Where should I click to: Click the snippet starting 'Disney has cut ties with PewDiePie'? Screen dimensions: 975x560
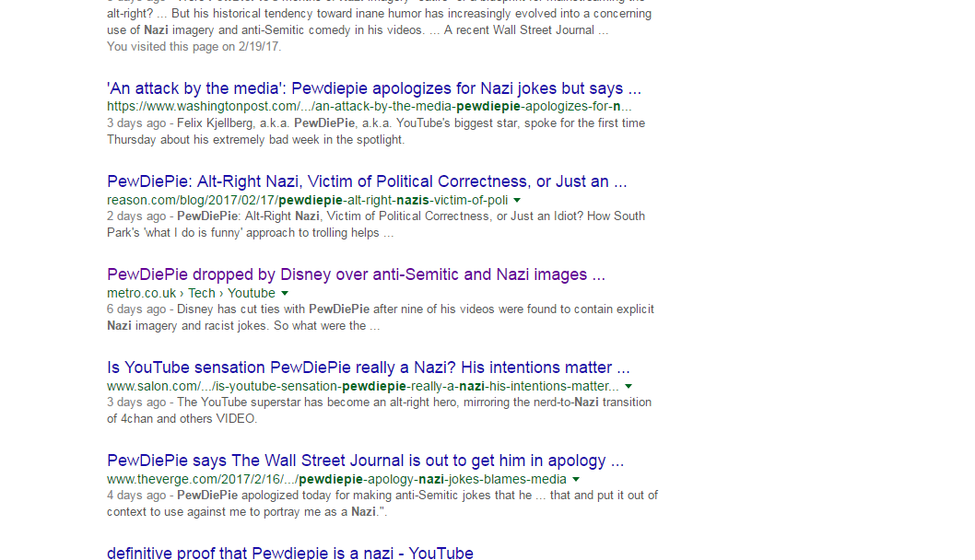[381, 318]
